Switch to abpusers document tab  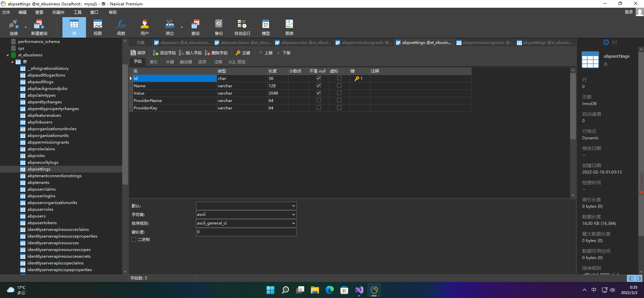pyautogui.click(x=183, y=43)
